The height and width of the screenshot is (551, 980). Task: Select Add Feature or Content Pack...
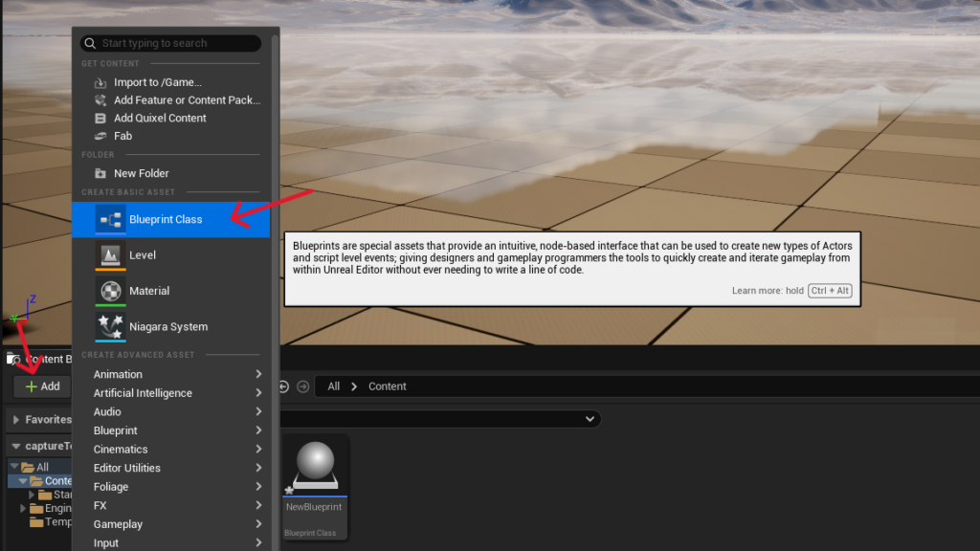pos(170,99)
